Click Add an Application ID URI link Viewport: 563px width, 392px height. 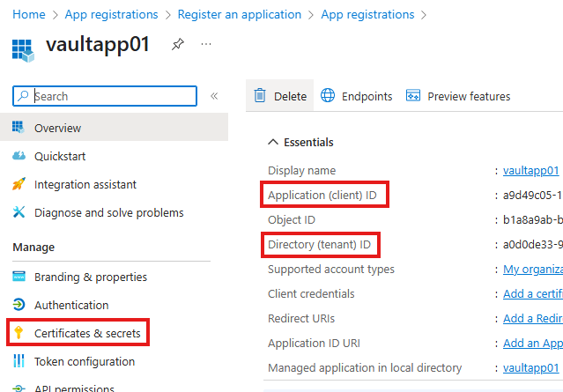(x=533, y=344)
